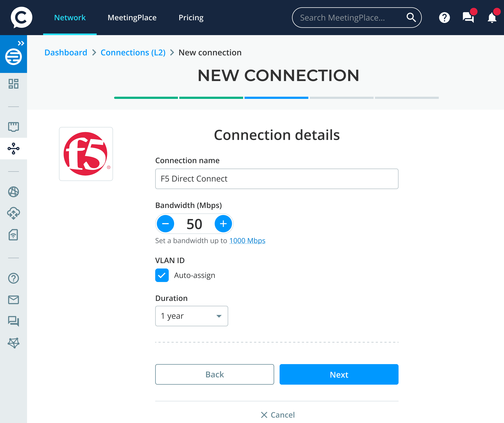Select the ports icon in sidebar
The width and height of the screenshot is (504, 423).
13,127
